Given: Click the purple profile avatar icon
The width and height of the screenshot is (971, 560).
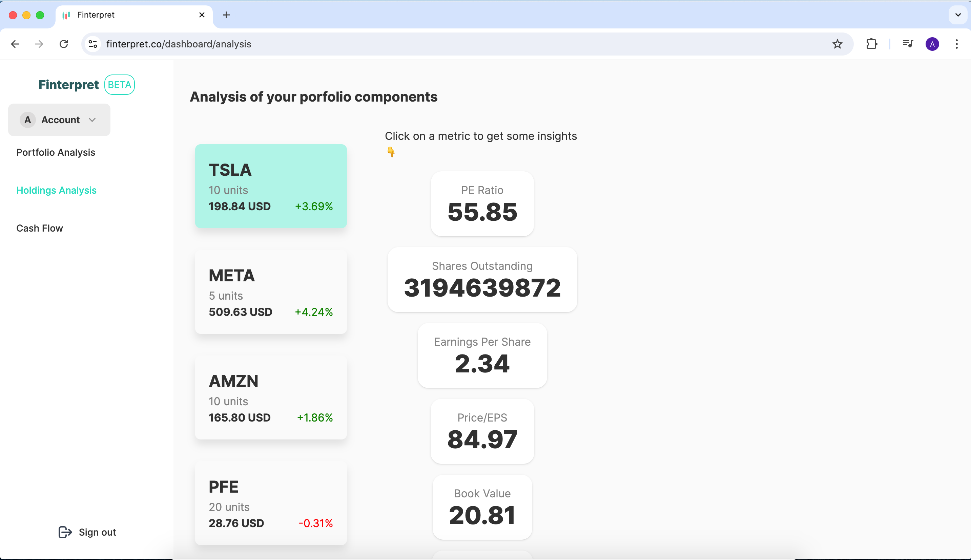Looking at the screenshot, I should pos(932,44).
